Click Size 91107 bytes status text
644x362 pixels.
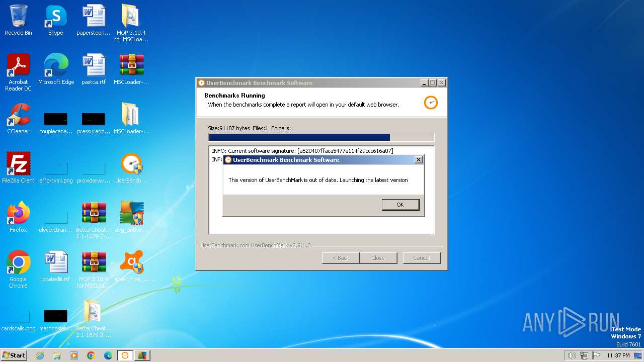coord(249,128)
